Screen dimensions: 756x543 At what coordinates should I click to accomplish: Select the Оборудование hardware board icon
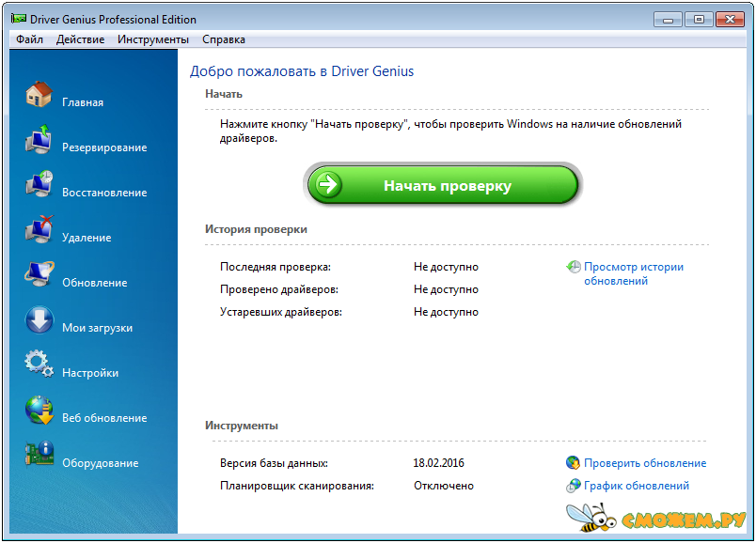pos(39,455)
